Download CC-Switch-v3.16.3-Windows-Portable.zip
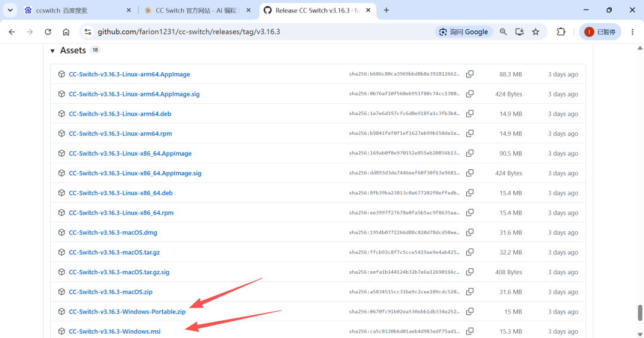The image size is (644, 338). [x=128, y=311]
